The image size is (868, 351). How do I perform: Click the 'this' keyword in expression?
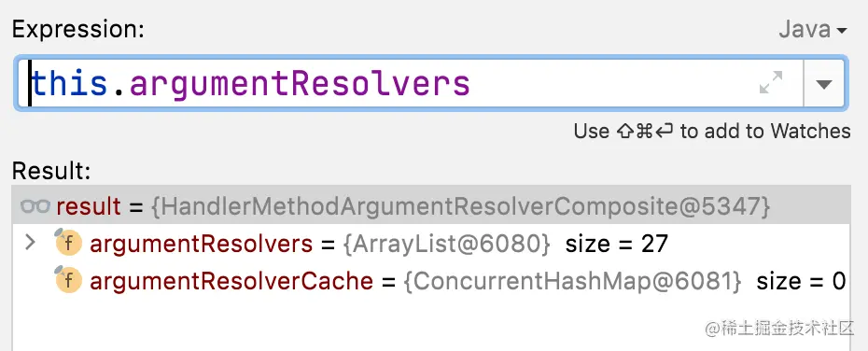pos(69,84)
